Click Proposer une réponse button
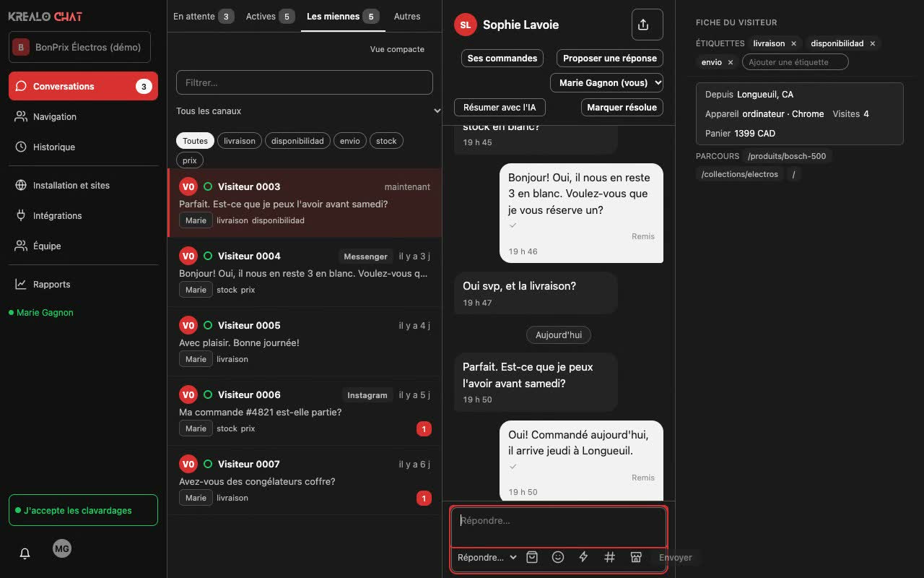 pos(610,59)
